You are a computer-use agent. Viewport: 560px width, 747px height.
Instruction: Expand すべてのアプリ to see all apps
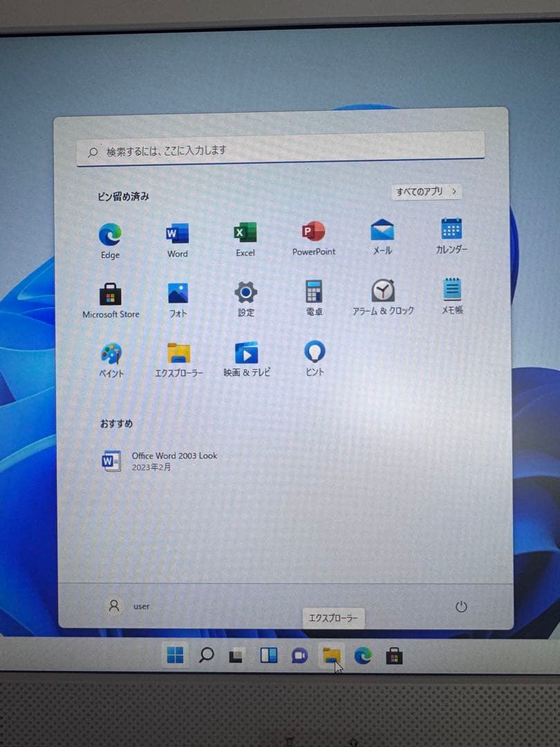coord(426,192)
